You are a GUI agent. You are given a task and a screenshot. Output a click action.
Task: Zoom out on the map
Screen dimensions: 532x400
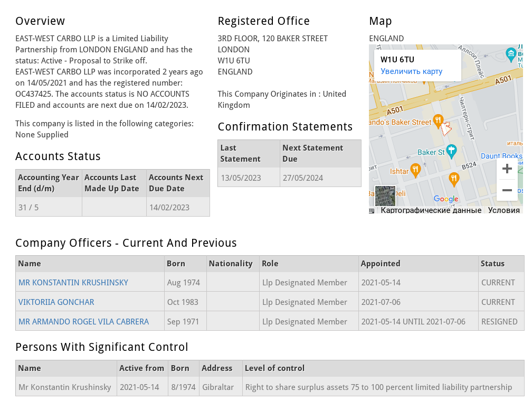[507, 190]
